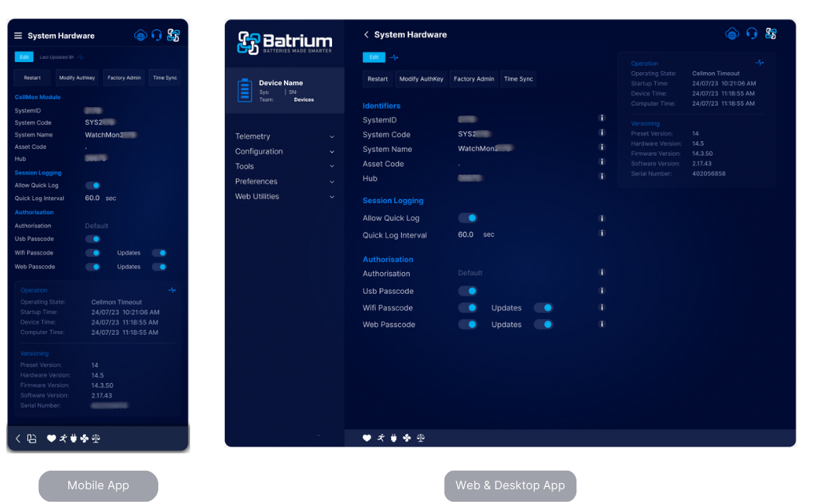Enable the Allow Quick Log toggle
Image resolution: width=838 pixels, height=504 pixels.
click(467, 218)
